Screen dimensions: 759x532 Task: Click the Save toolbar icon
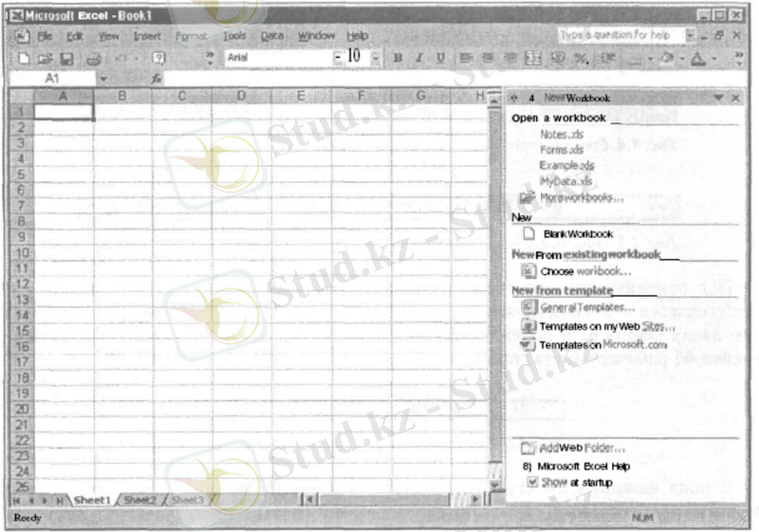coord(66,59)
